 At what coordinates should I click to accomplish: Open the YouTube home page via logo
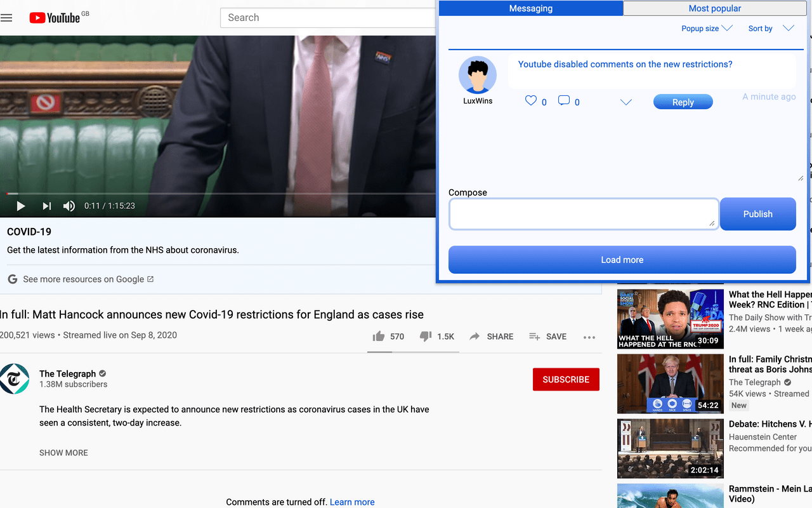click(55, 18)
